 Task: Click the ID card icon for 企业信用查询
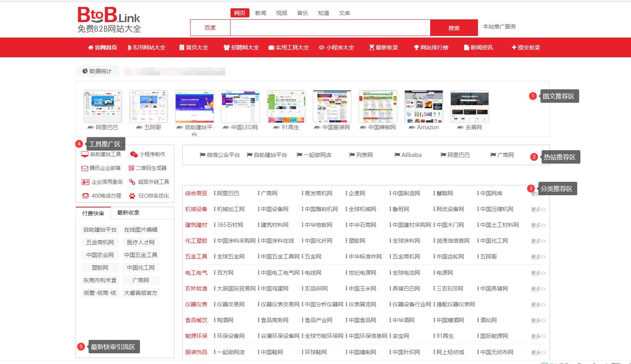(85, 182)
